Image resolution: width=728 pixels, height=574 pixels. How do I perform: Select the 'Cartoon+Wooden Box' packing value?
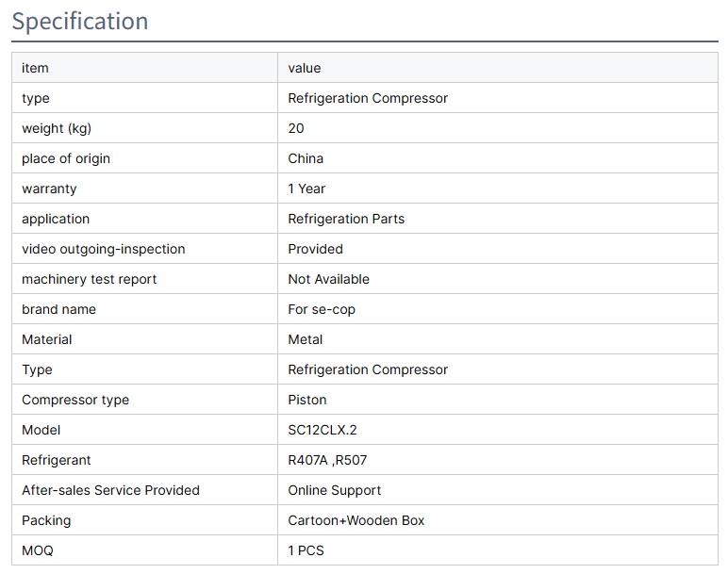pyautogui.click(x=356, y=520)
